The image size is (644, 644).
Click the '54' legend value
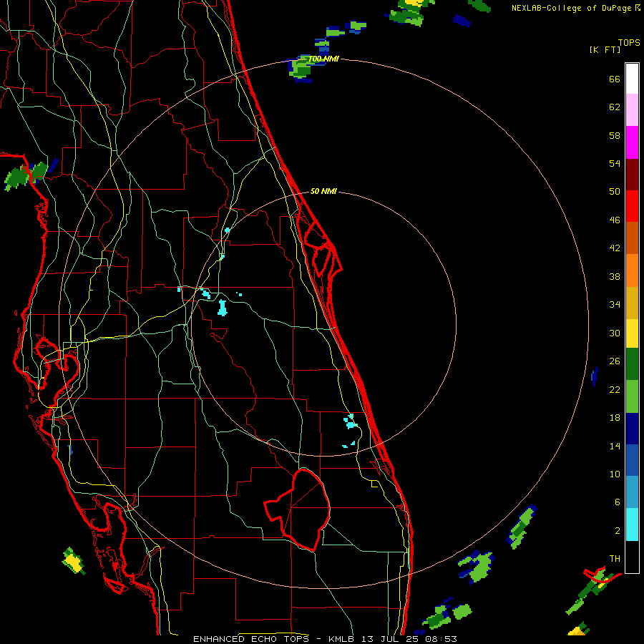click(615, 163)
